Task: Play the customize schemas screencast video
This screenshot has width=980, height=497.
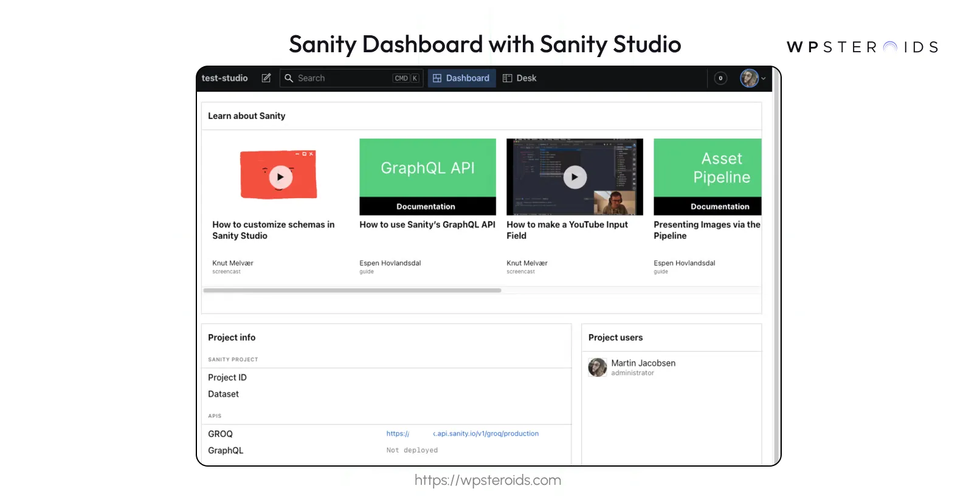Action: (280, 177)
